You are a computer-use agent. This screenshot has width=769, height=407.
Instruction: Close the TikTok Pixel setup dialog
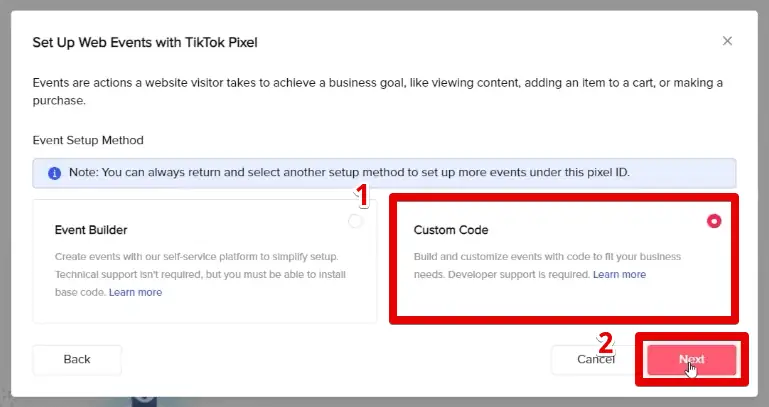727,41
